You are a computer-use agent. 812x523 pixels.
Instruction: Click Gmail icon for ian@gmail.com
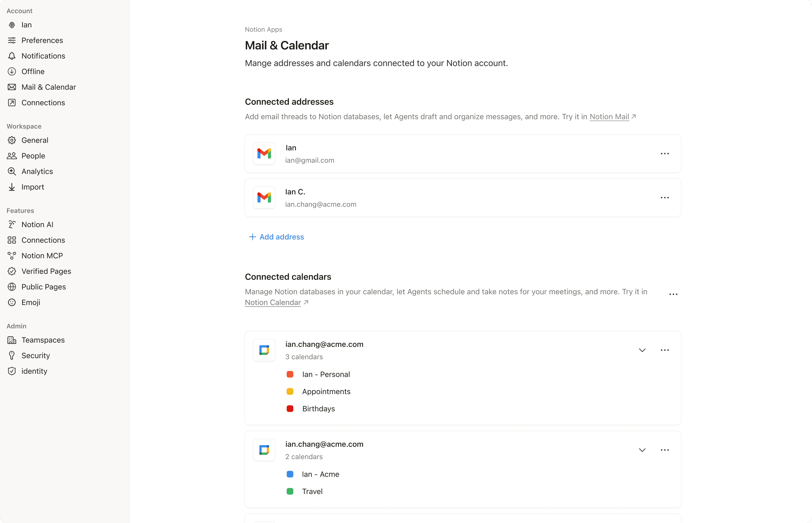tap(264, 154)
